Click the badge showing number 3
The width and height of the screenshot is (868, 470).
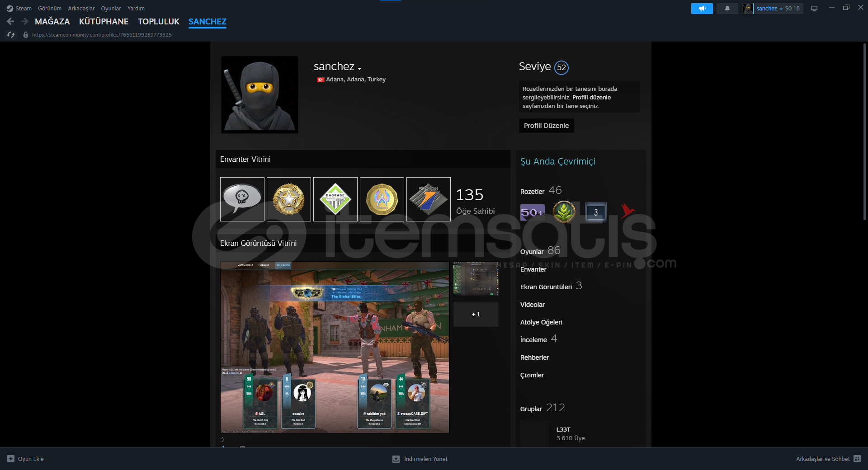click(595, 212)
